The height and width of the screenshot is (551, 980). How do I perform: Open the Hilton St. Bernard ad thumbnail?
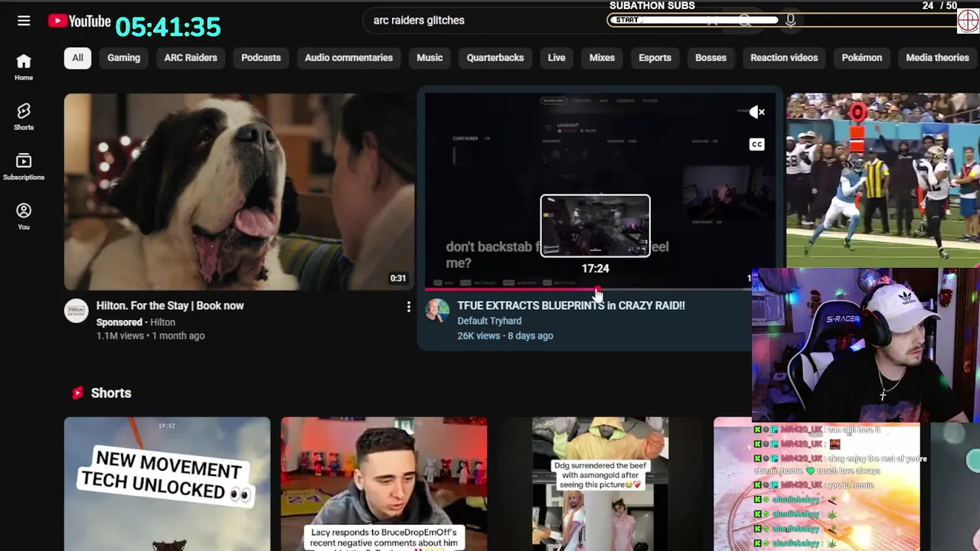239,191
